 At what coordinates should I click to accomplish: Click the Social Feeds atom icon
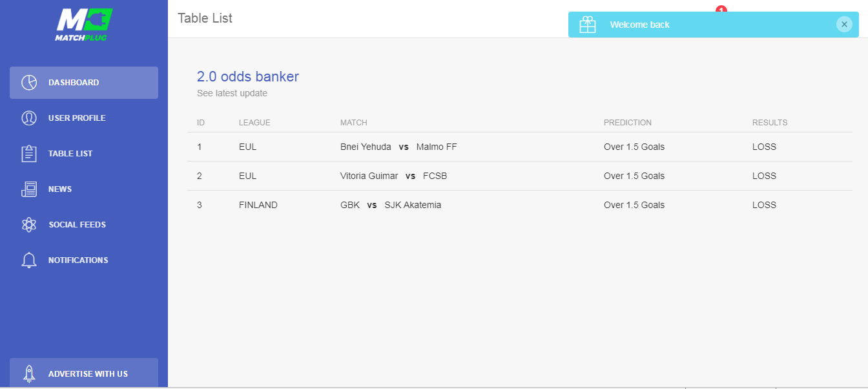(x=29, y=225)
